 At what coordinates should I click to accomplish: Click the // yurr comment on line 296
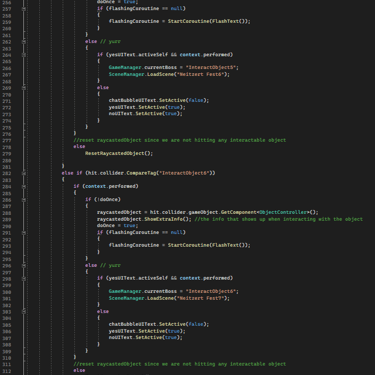(x=110, y=266)
